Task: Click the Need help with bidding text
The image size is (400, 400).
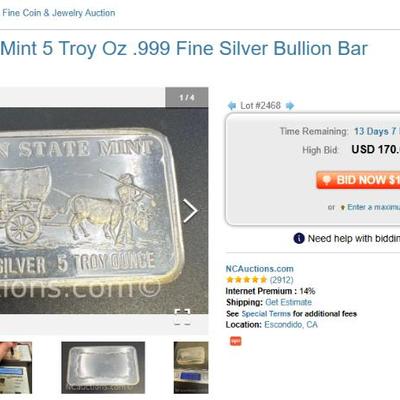Action: pos(354,239)
